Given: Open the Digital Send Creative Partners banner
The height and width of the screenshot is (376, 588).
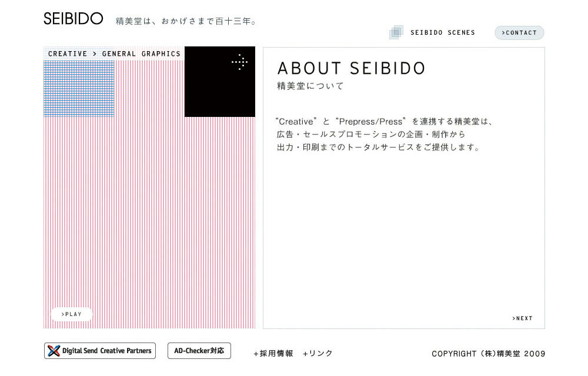Looking at the screenshot, I should (100, 351).
